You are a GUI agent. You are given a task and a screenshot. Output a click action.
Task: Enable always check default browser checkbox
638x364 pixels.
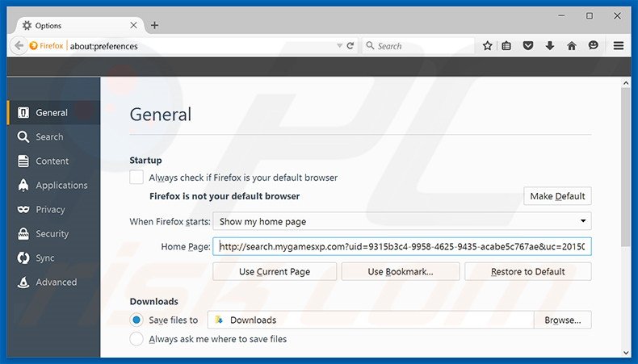pyautogui.click(x=136, y=178)
